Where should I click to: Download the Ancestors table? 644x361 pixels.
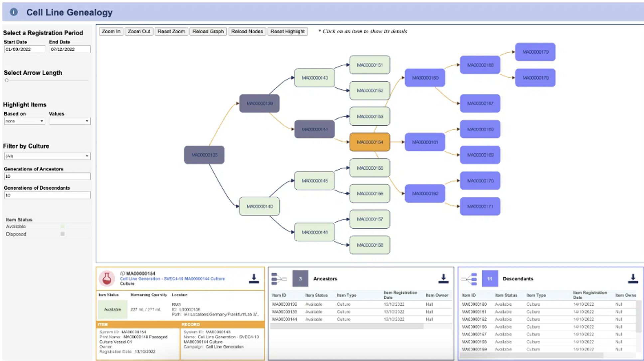click(x=443, y=279)
